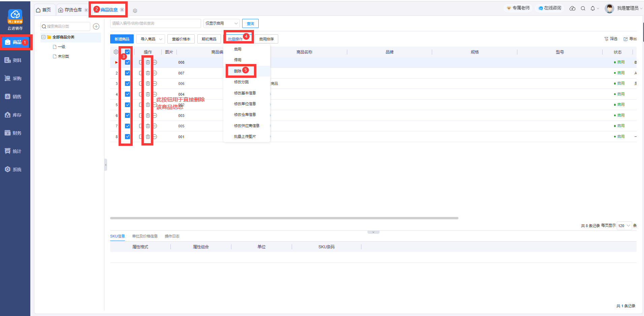
Task: Open the 库存 sidebar module
Action: tap(13, 115)
